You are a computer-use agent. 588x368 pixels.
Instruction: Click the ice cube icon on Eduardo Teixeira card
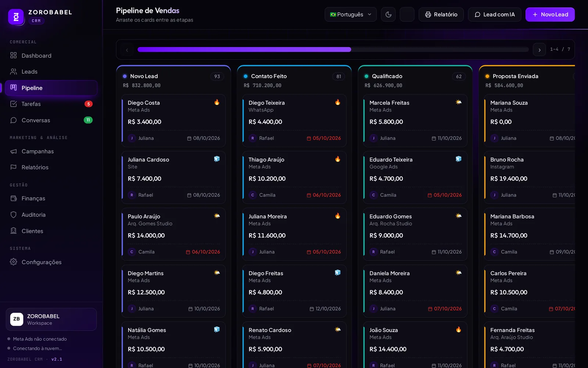point(459,159)
